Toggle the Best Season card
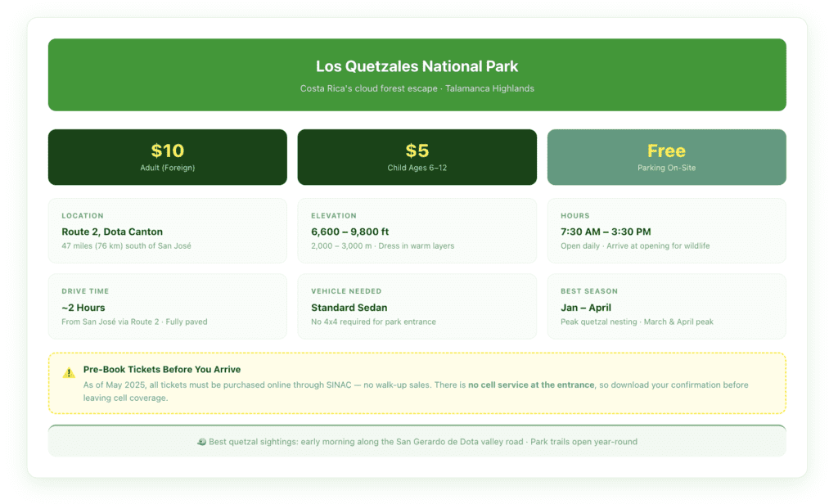The width and height of the screenshot is (838, 504). [x=666, y=306]
